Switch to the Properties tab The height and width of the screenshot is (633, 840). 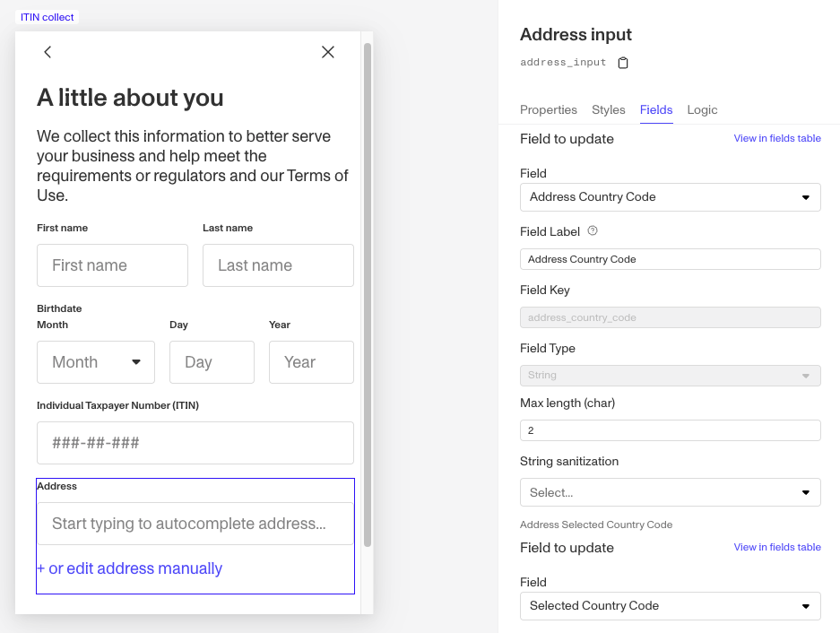[548, 109]
